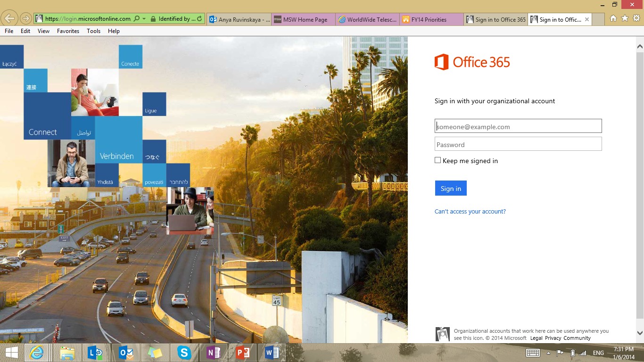
Task: Switch to the first Sign in to Office 365 tab
Action: point(495,19)
